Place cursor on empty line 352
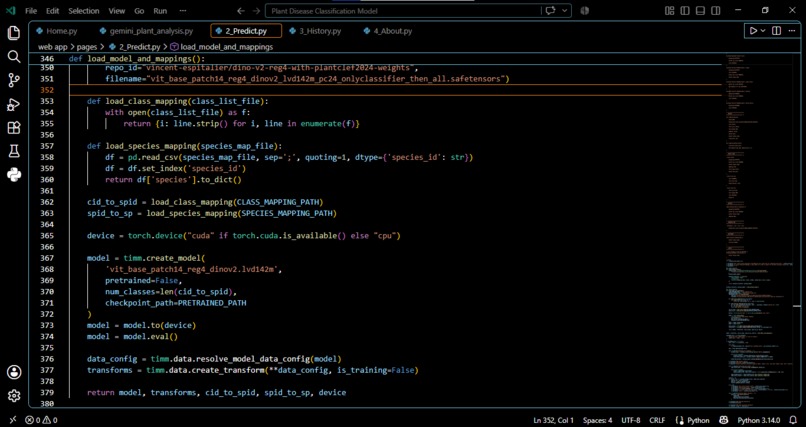 tap(396, 90)
